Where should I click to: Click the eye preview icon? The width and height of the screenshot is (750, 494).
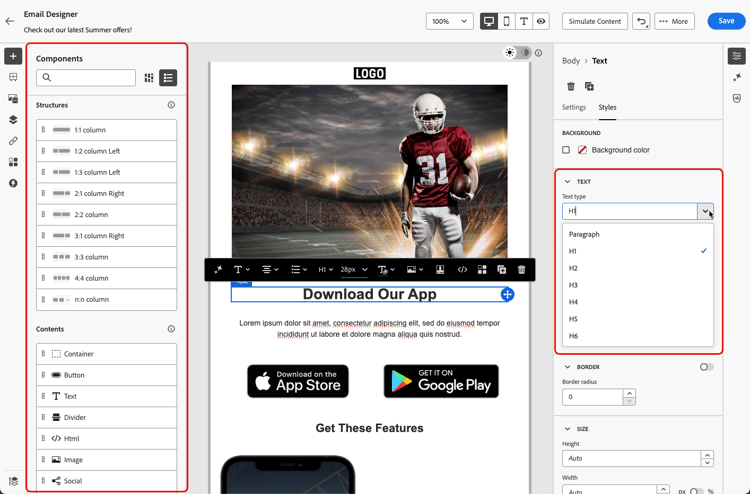[541, 21]
